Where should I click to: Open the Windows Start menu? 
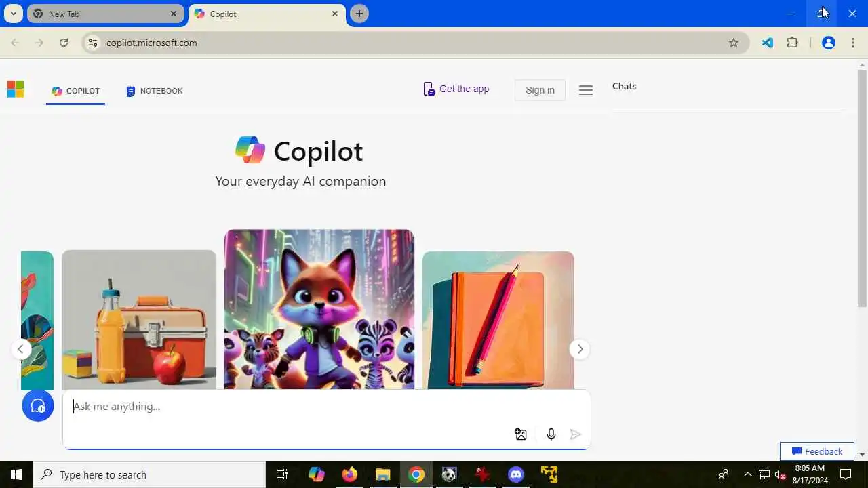[x=16, y=474]
